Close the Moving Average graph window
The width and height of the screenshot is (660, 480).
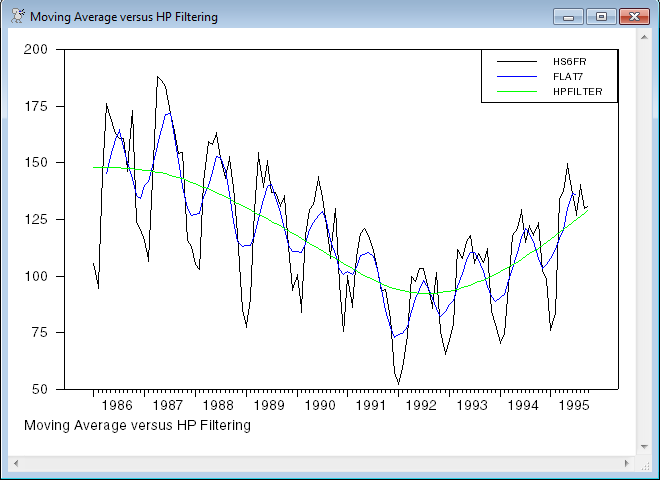tap(633, 17)
